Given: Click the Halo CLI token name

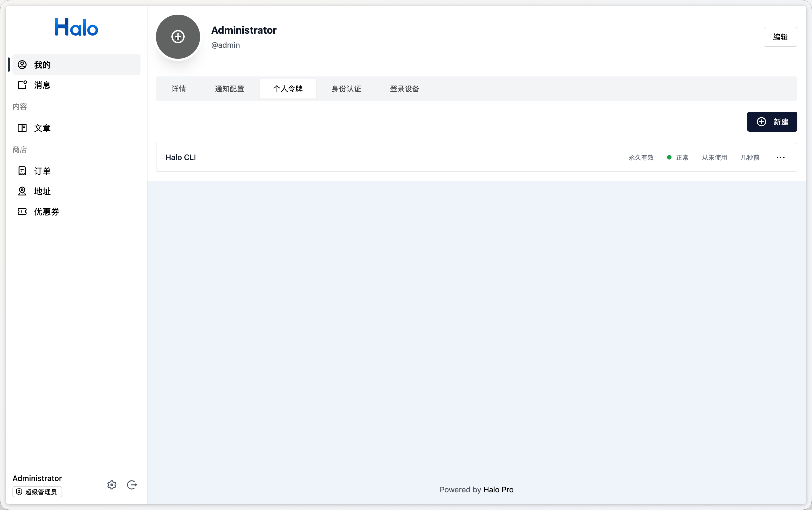Looking at the screenshot, I should (x=181, y=157).
